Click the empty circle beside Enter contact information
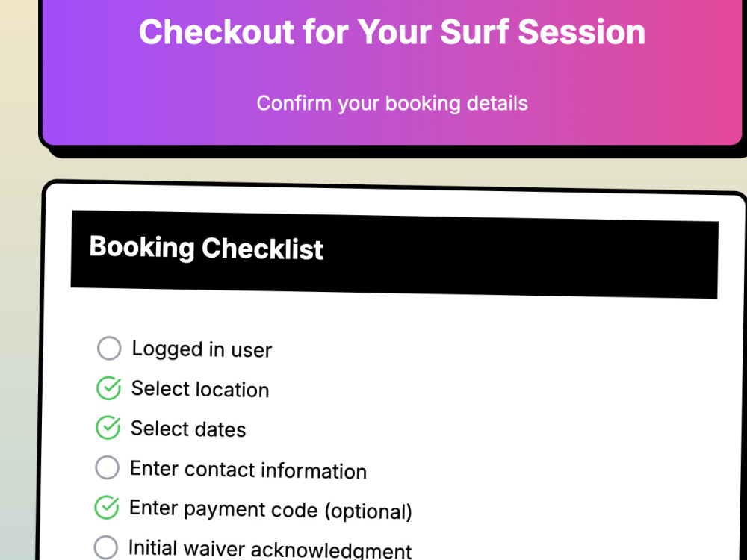The image size is (747, 560). point(107,467)
